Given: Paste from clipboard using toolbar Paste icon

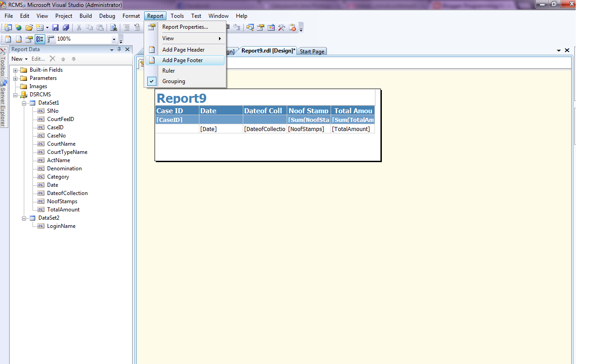Looking at the screenshot, I should pyautogui.click(x=100, y=27).
